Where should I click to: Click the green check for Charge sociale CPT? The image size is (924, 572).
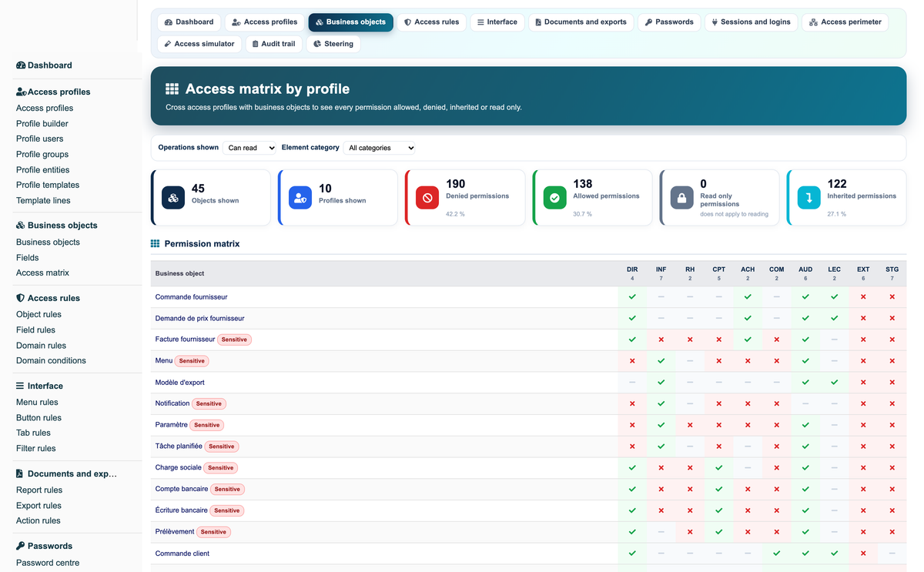point(718,467)
